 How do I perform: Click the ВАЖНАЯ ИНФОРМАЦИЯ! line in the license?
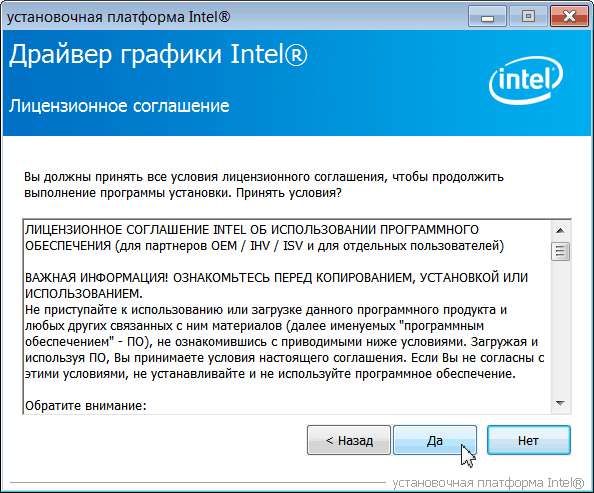[276, 277]
